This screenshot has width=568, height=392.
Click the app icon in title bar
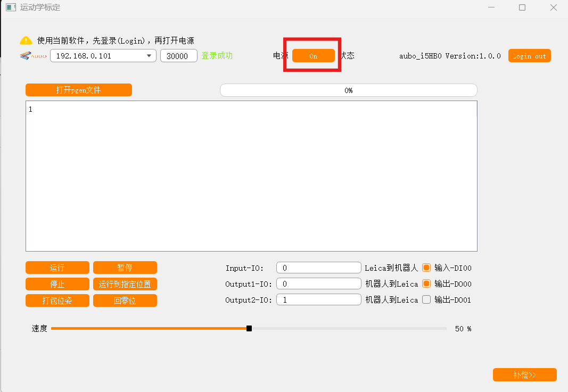coord(10,7)
